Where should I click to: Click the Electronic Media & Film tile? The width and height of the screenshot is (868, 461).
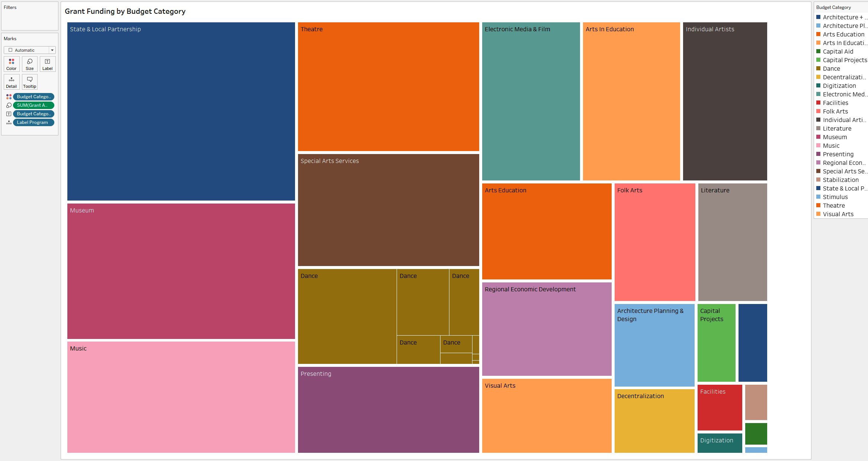click(x=531, y=101)
